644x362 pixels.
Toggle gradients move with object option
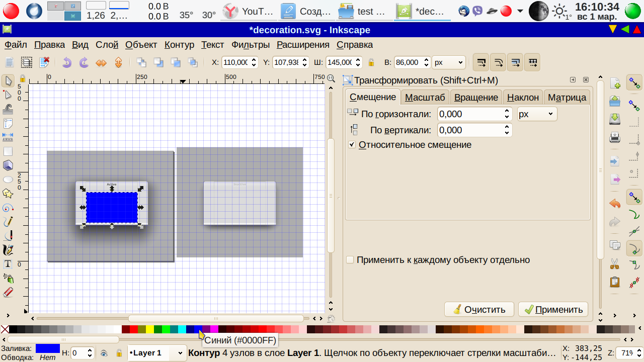(515, 62)
